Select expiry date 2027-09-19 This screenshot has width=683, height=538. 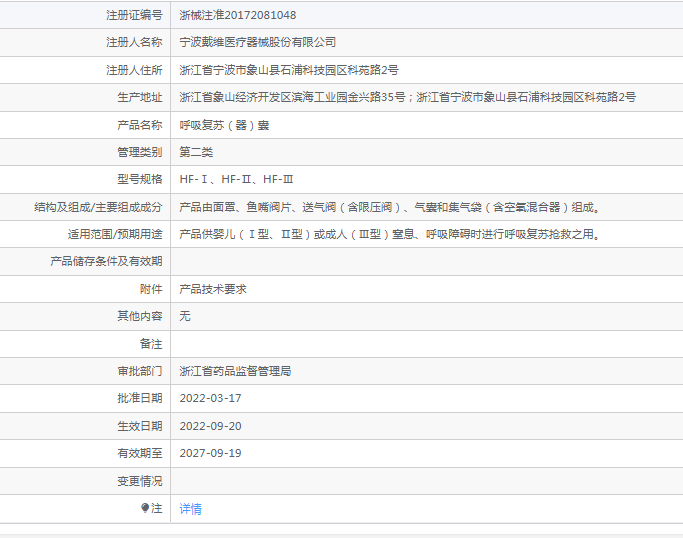coord(210,453)
